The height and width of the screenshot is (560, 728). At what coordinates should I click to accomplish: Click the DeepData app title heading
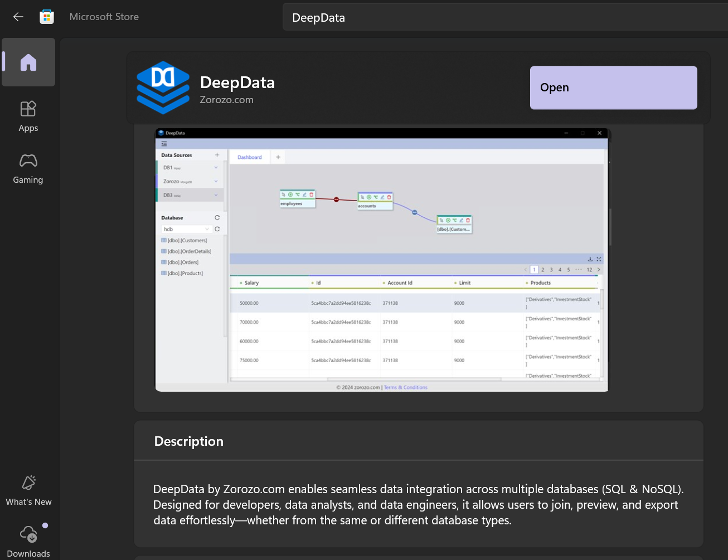237,82
